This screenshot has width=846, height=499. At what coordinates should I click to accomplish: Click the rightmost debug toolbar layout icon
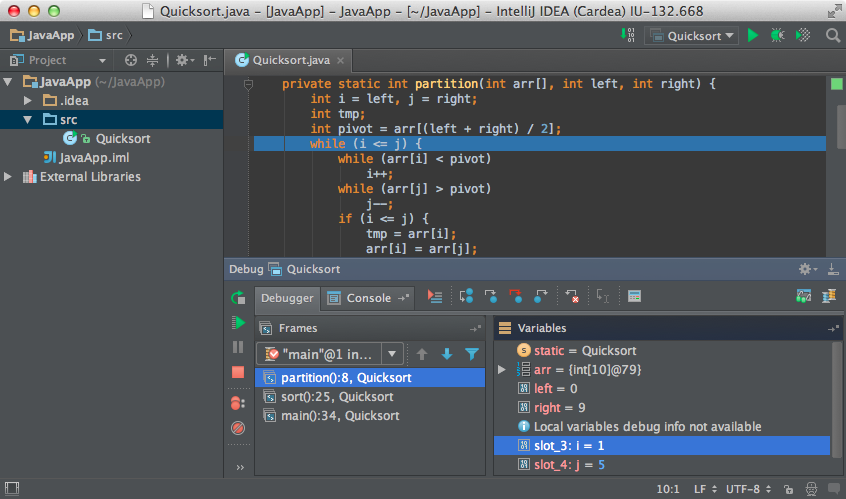[829, 296]
